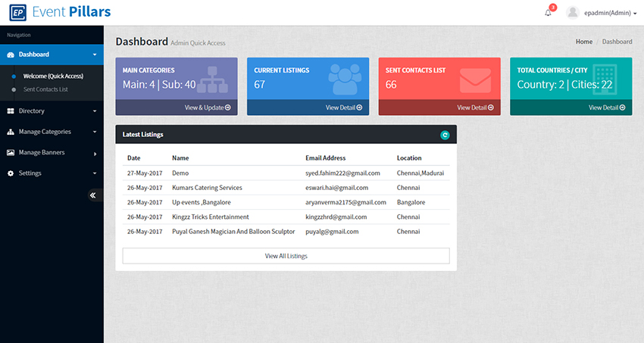644x343 pixels.
Task: Click the Home breadcrumb link
Action: point(583,42)
